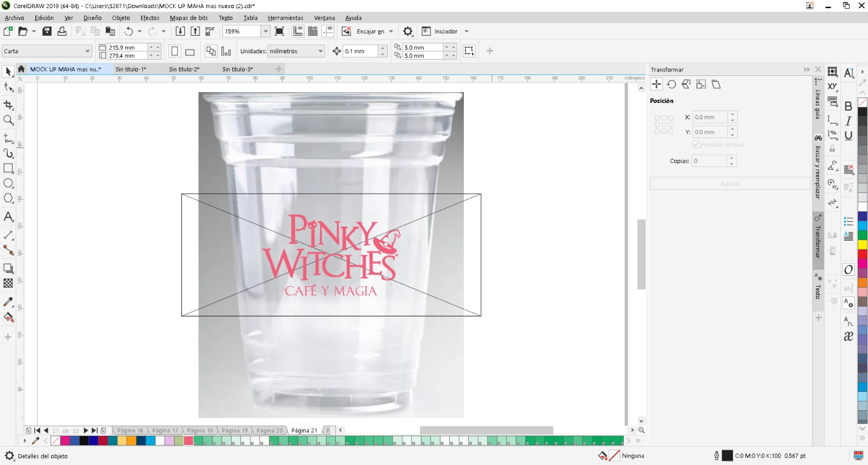Viewport: 868px width, 465px height.
Task: Click the Encajar en button
Action: (x=370, y=31)
